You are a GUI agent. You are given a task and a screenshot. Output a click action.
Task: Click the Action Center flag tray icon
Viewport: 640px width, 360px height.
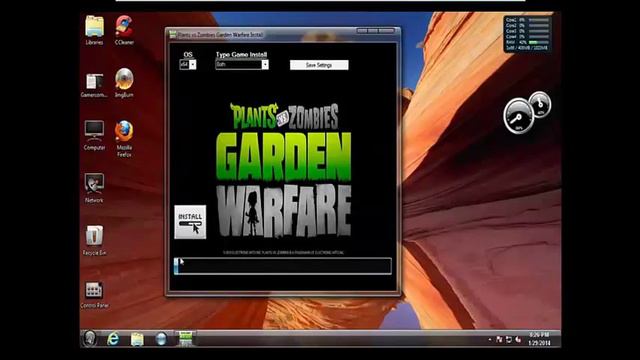(x=499, y=340)
